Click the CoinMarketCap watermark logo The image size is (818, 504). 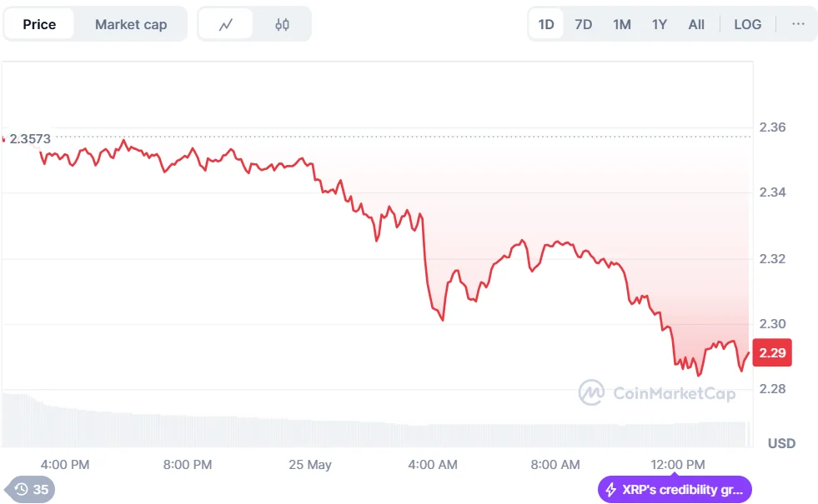(x=592, y=392)
